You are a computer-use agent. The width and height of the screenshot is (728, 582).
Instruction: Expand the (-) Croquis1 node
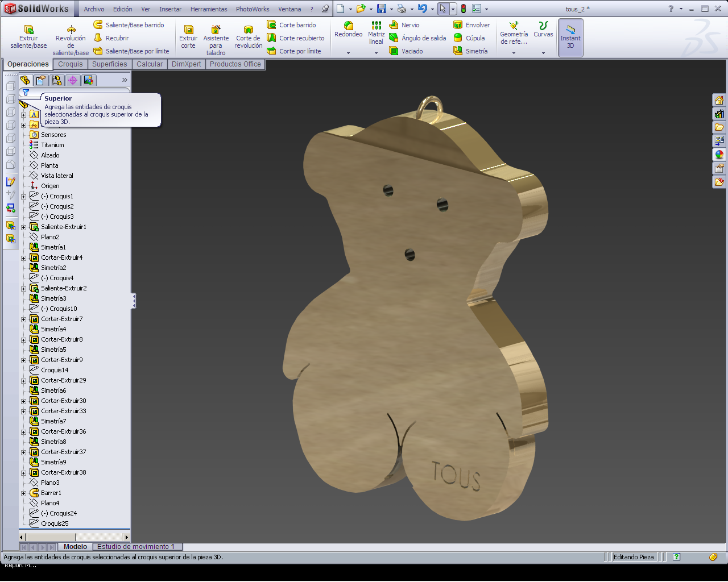tap(24, 197)
